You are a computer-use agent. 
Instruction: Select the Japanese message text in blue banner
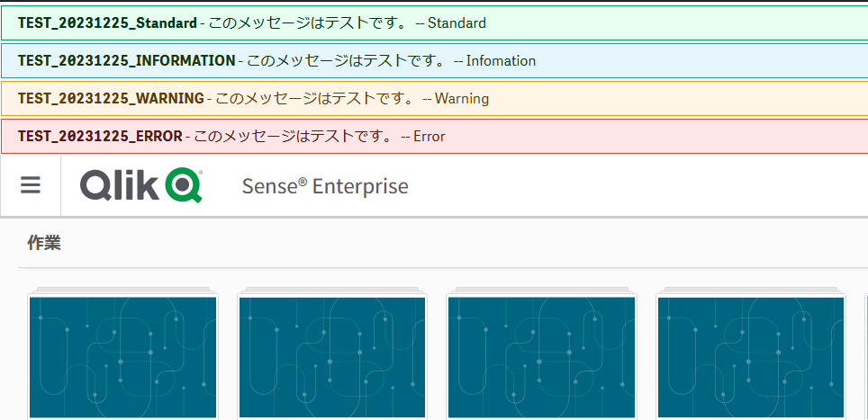pos(346,61)
